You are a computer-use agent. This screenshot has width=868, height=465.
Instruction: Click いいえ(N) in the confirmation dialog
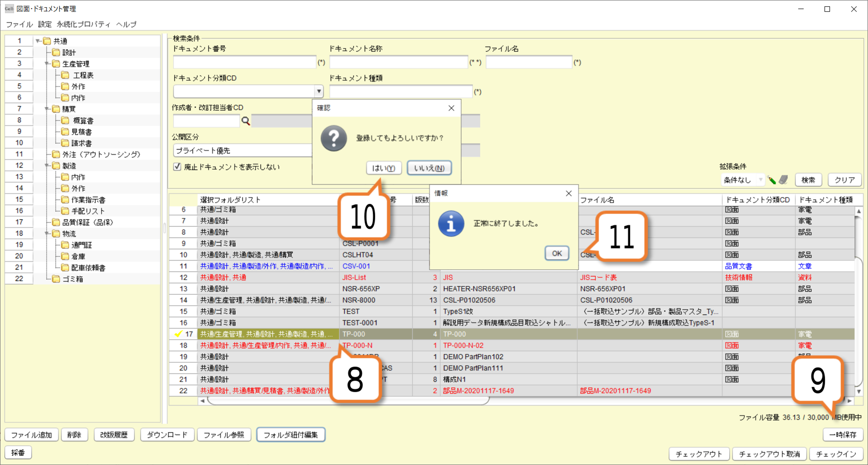(x=429, y=168)
